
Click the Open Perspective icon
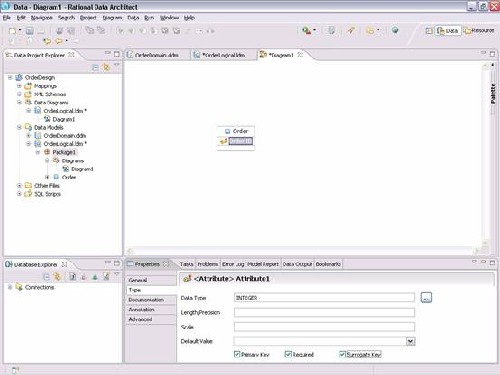click(x=429, y=31)
